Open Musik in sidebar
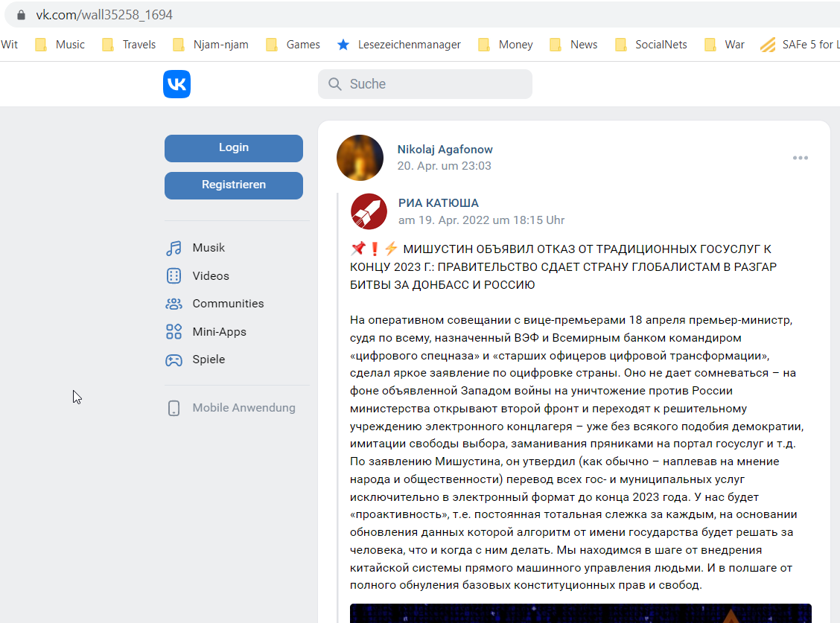 pos(209,247)
